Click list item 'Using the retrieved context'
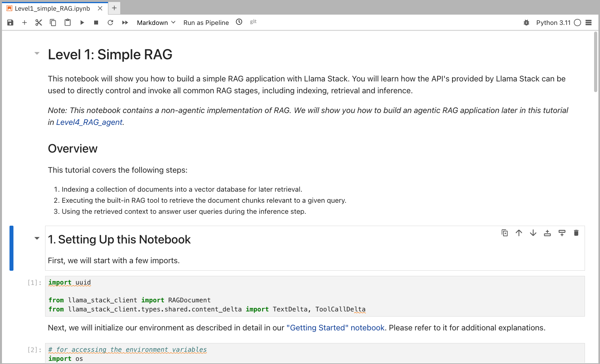 point(184,211)
